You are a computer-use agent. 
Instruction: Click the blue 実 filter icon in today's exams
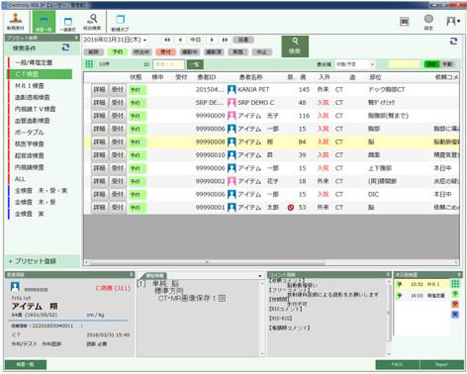point(455,314)
